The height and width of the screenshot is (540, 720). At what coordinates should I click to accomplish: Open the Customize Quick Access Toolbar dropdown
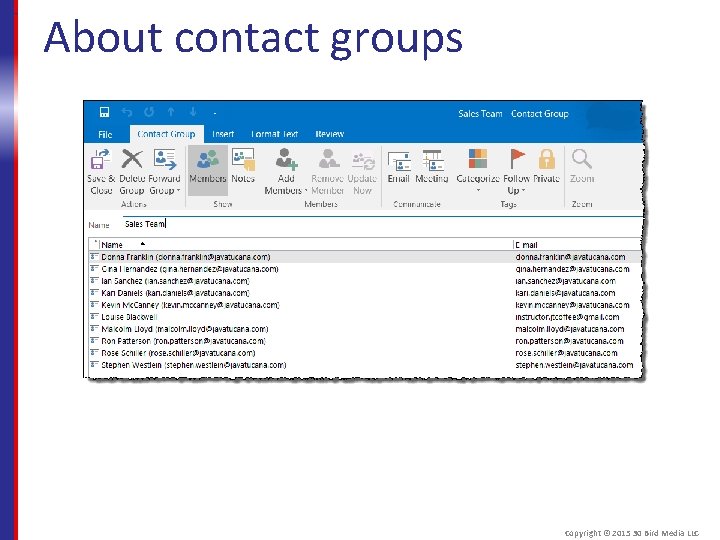coord(215,113)
